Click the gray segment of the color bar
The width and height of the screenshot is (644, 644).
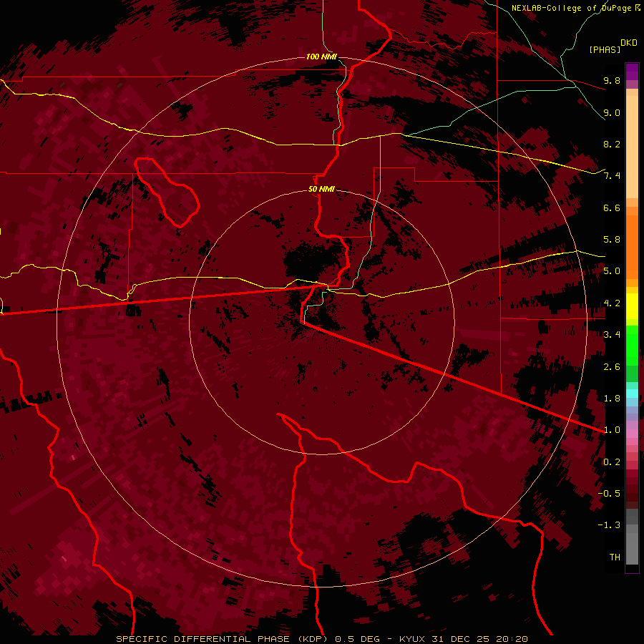click(x=632, y=538)
